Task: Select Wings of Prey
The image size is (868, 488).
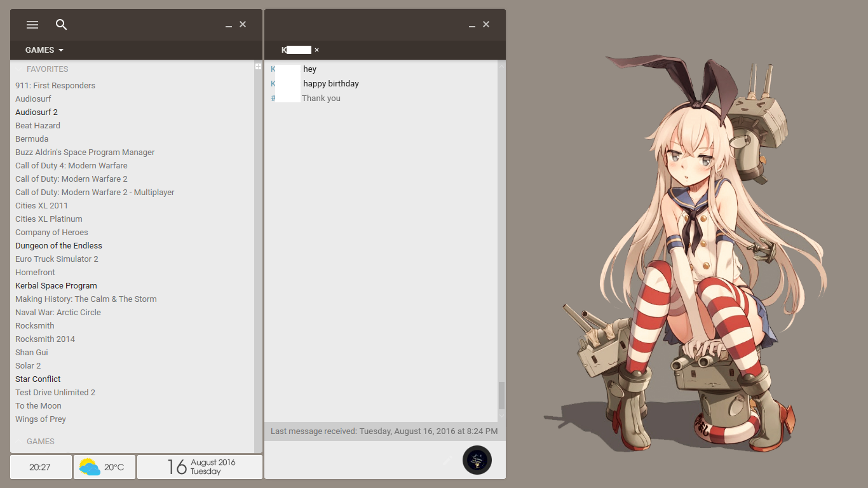Action: pos(41,419)
